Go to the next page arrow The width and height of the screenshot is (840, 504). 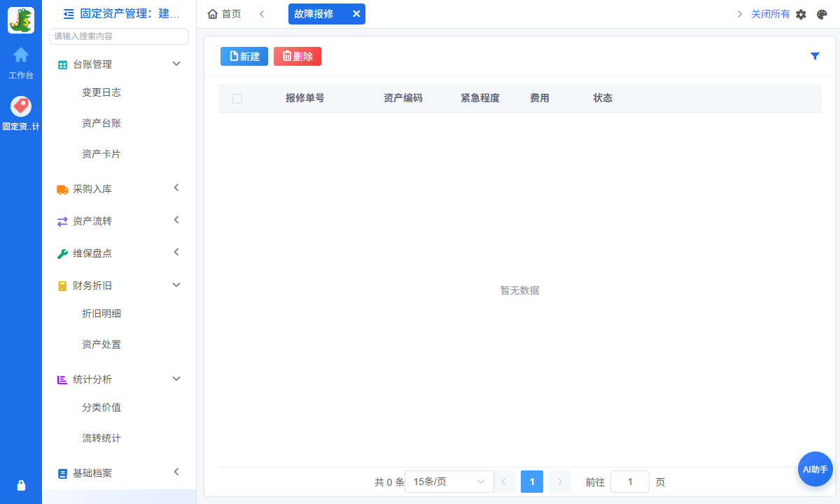(560, 482)
